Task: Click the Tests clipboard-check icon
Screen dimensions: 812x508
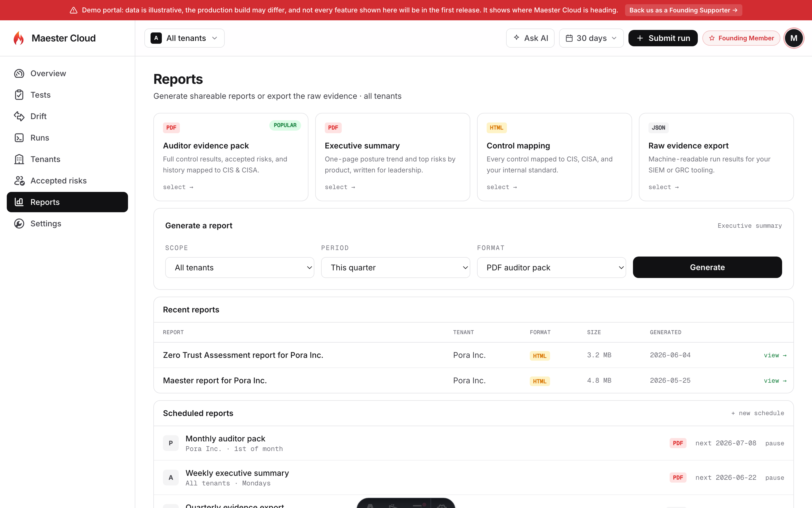Action: (x=19, y=95)
